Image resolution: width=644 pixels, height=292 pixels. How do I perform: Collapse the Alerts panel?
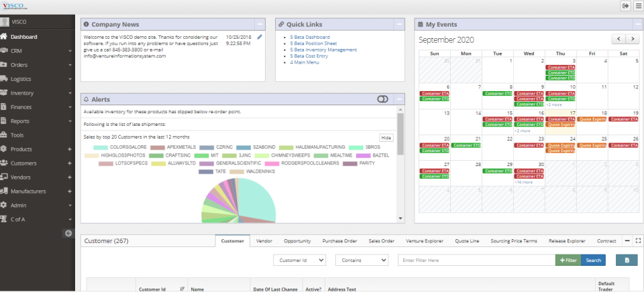tap(399, 99)
